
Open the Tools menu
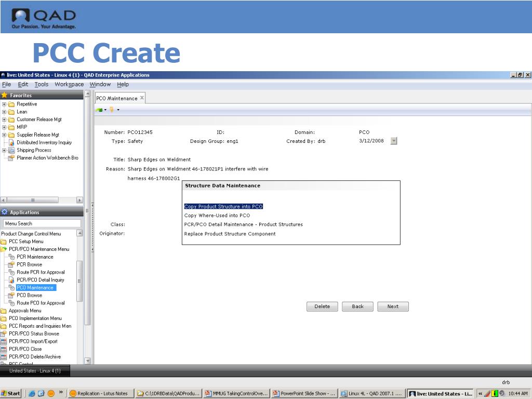[42, 84]
